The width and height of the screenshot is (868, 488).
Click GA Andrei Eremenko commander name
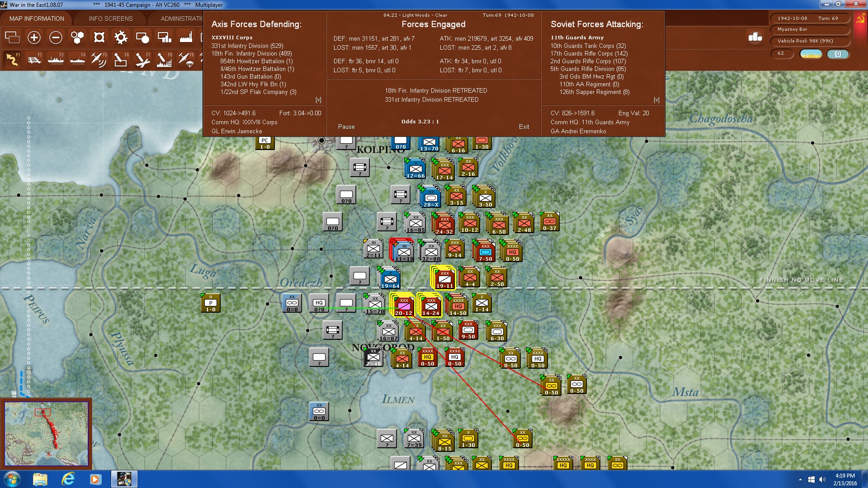578,131
